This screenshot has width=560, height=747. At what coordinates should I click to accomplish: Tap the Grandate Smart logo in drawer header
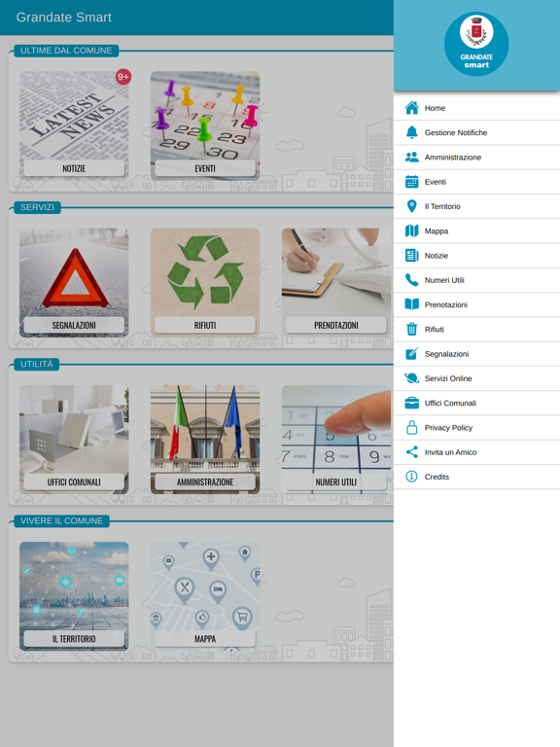(x=476, y=45)
